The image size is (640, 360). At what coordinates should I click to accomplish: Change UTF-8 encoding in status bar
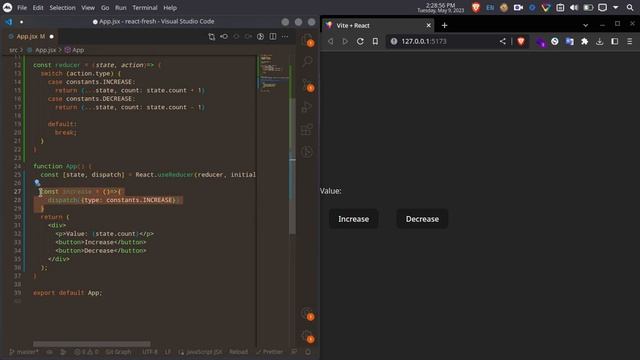tap(150, 352)
